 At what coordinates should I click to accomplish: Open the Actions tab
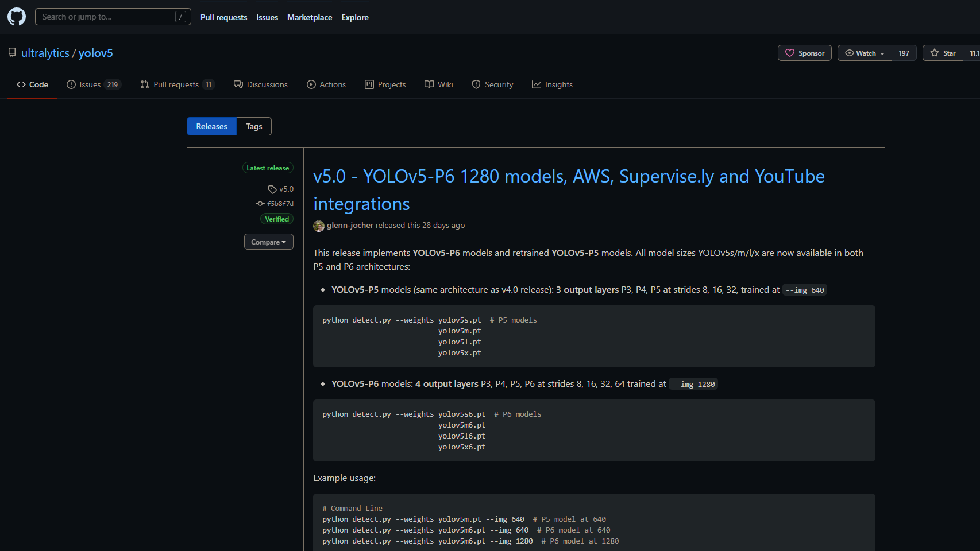click(326, 84)
